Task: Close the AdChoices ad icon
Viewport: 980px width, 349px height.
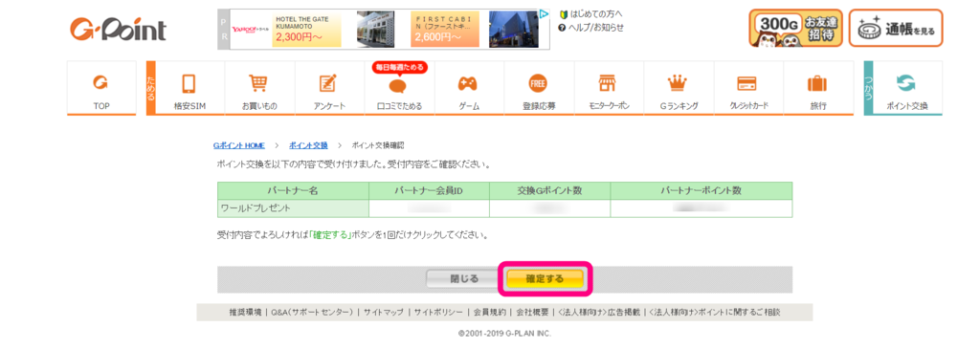Action: [544, 13]
